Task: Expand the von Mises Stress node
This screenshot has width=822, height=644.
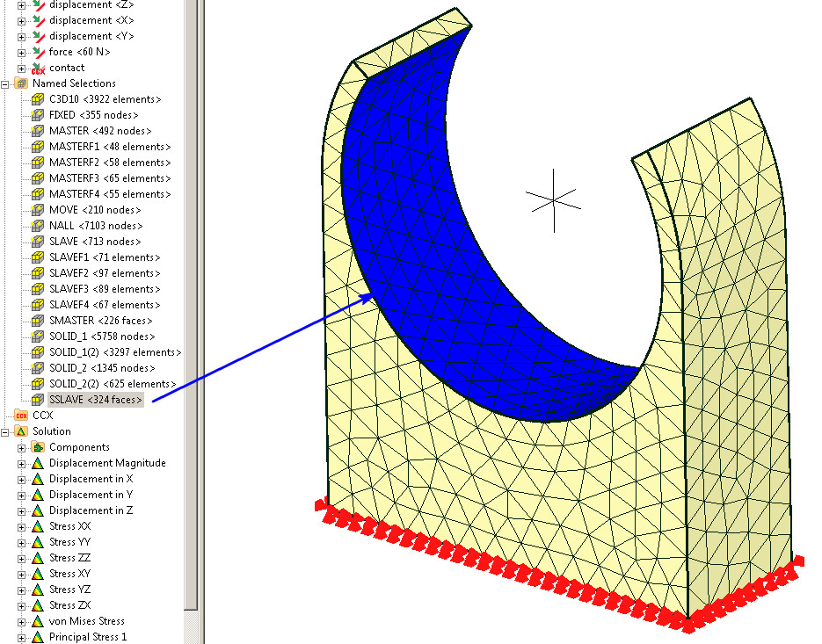Action: [x=21, y=622]
